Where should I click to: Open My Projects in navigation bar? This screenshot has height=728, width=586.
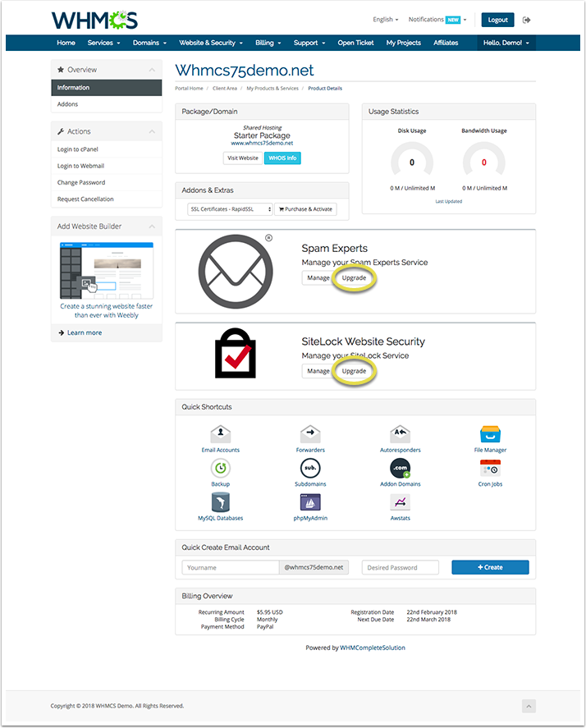point(404,43)
